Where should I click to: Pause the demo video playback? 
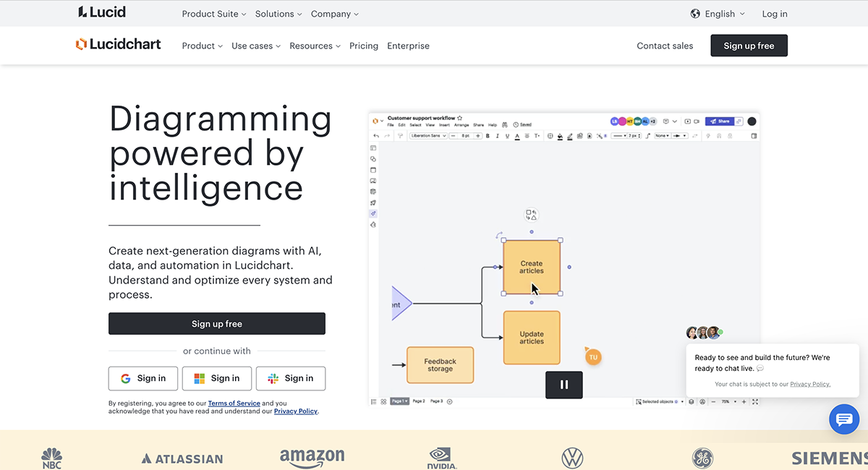coord(564,385)
